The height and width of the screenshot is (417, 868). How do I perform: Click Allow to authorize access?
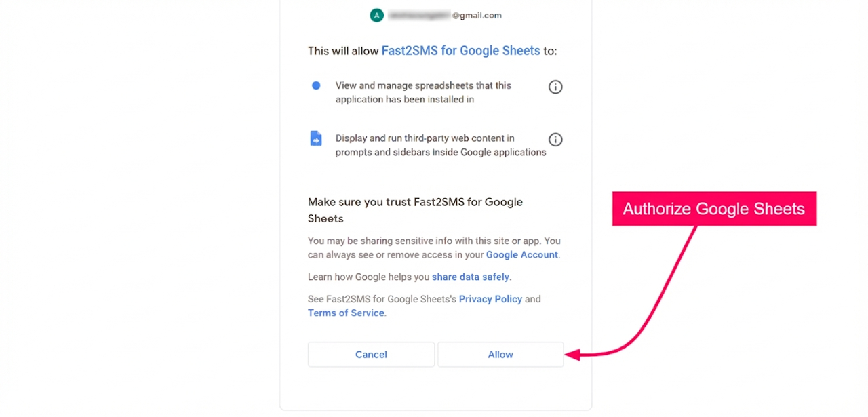pos(500,355)
